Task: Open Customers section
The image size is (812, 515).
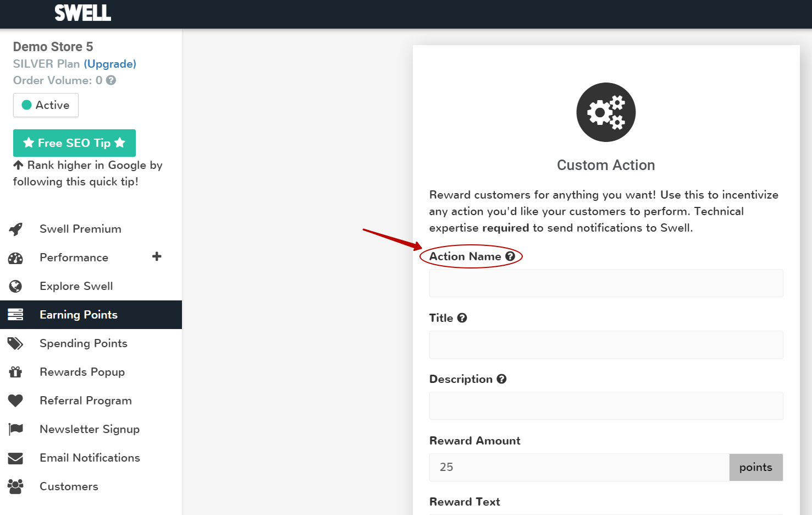Action: point(91,486)
